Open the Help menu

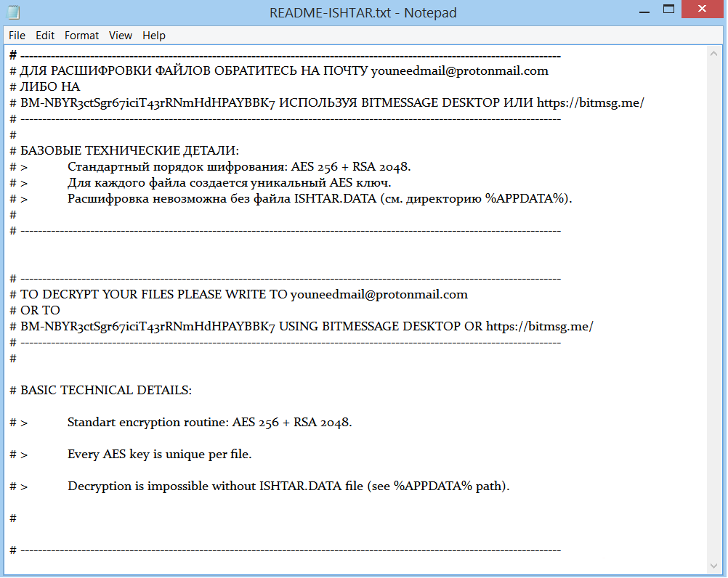(x=153, y=36)
